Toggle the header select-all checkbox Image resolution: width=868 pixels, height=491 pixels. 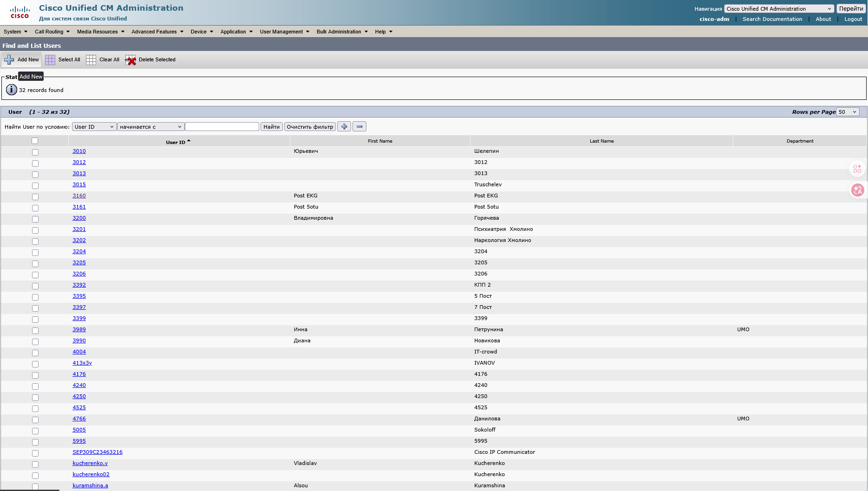[35, 141]
